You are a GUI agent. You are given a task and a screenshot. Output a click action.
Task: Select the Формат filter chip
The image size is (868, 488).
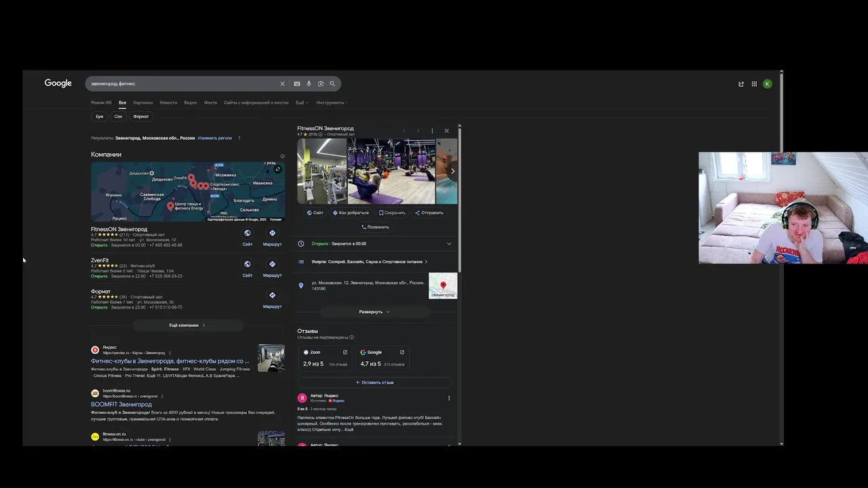click(x=141, y=117)
